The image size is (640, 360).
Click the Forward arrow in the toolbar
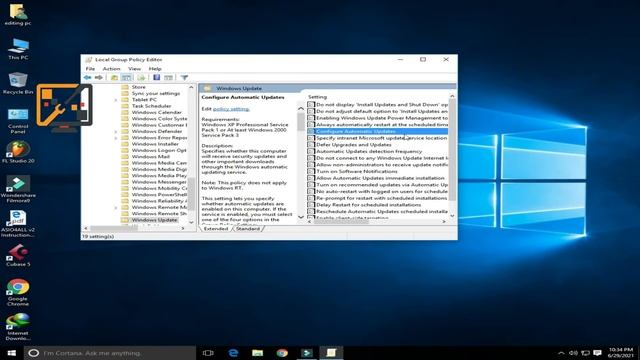99,78
